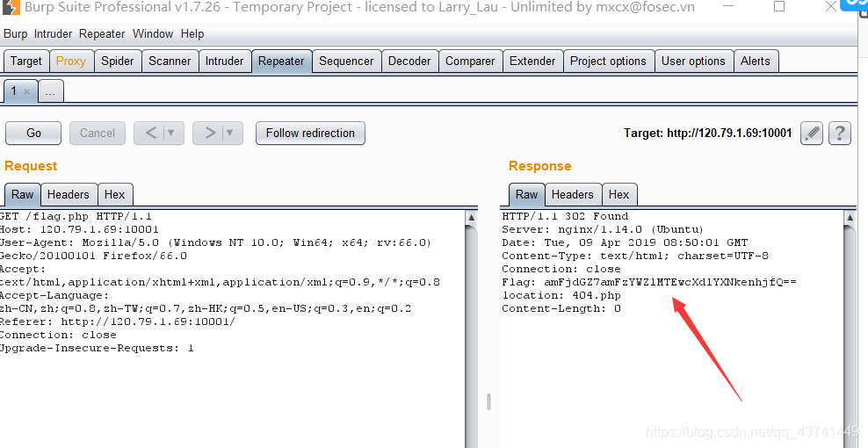This screenshot has width=868, height=448.
Task: Click the 'Host: 120.79.1.69:10001' request line
Action: tap(79, 229)
